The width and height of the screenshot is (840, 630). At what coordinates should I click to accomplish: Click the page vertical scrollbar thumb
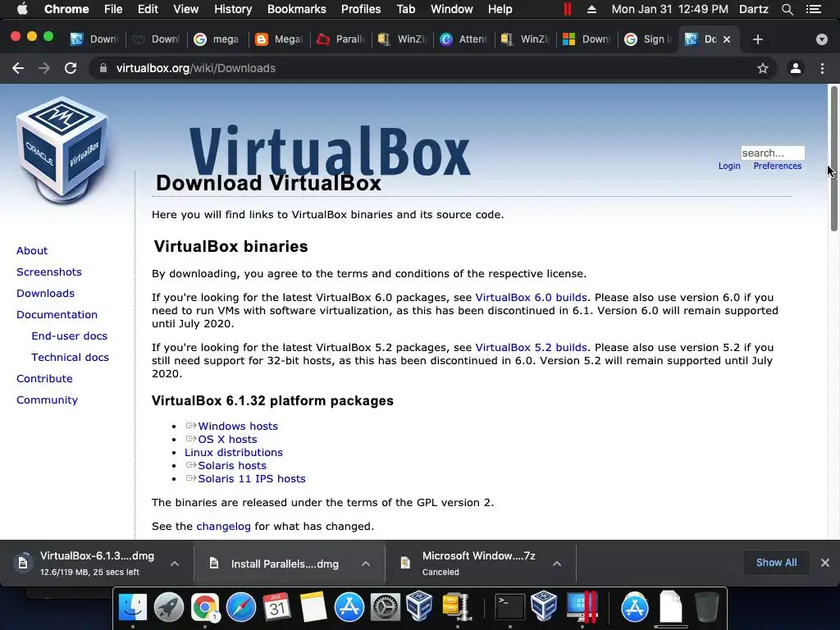click(x=833, y=158)
